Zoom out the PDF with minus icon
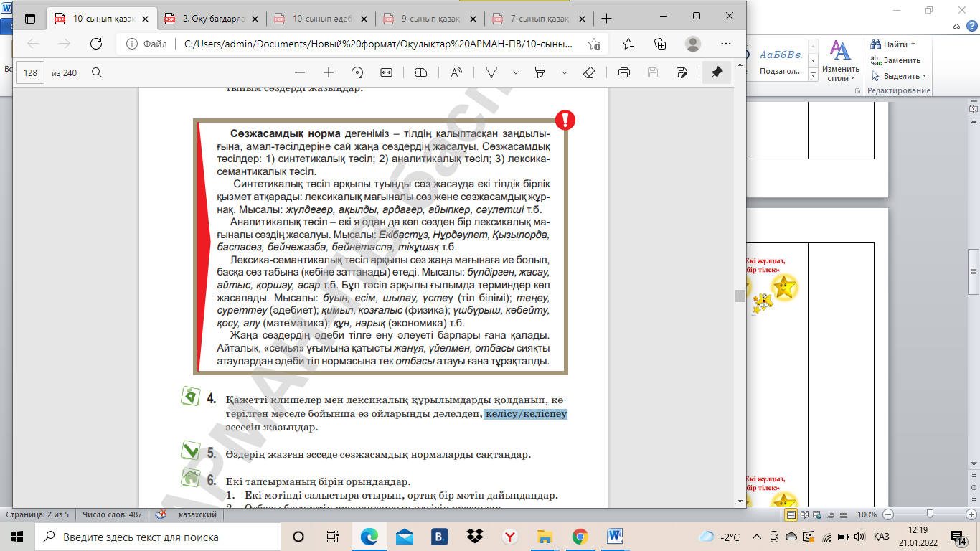The image size is (980, 551). tap(300, 72)
